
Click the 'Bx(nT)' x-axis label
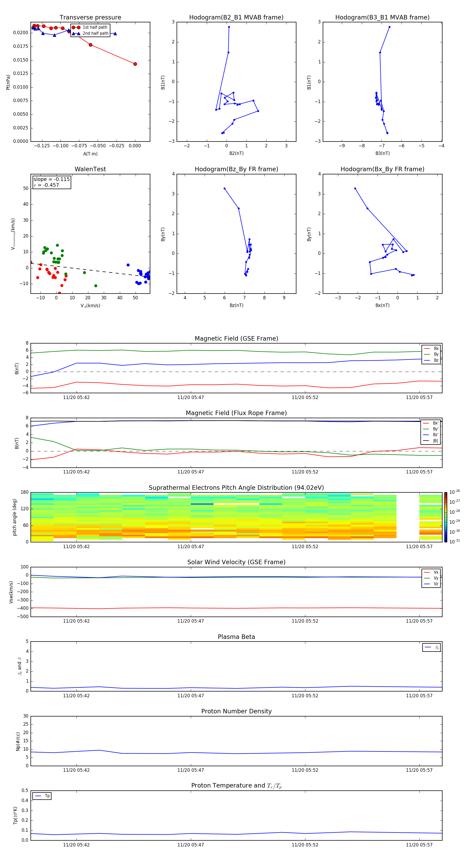[382, 306]
